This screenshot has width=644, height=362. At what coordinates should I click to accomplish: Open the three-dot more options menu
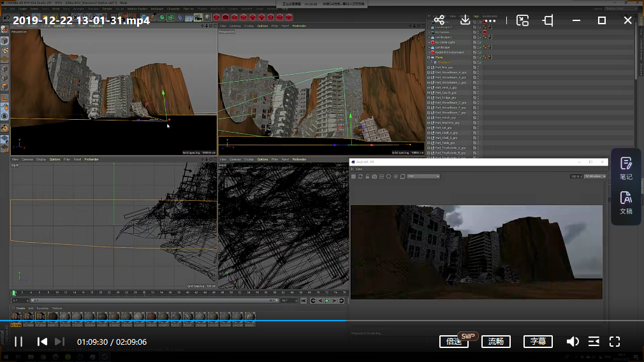tap(490, 20)
